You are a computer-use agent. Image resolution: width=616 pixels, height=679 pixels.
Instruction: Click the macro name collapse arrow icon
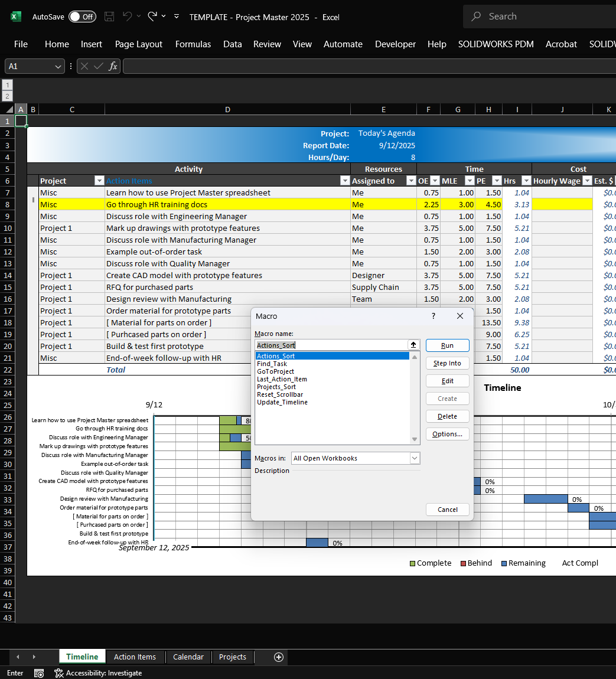coord(413,345)
